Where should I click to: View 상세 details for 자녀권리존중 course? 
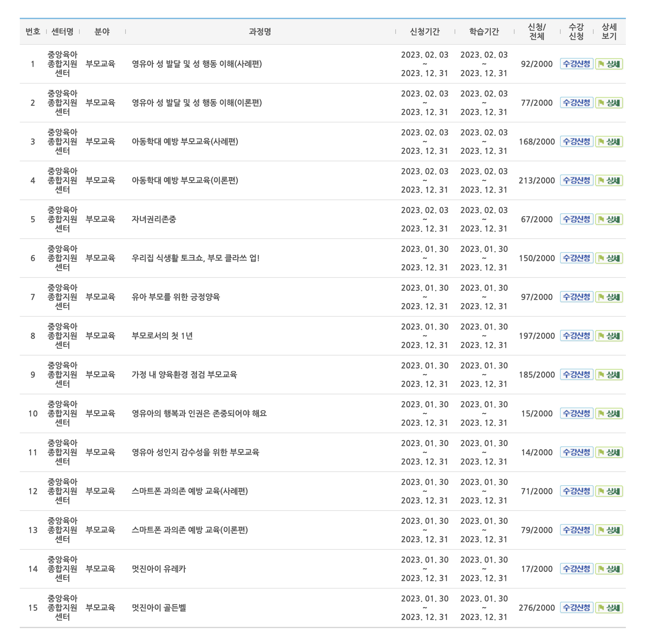coord(609,219)
